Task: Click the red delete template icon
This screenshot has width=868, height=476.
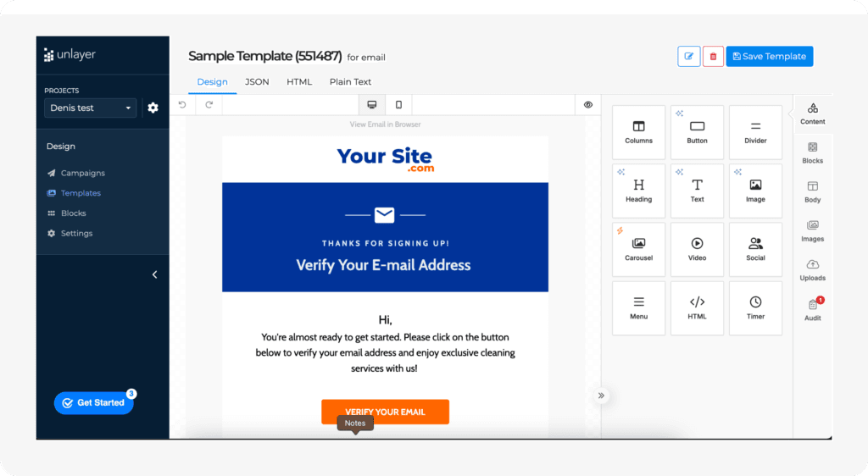Action: [x=713, y=57]
